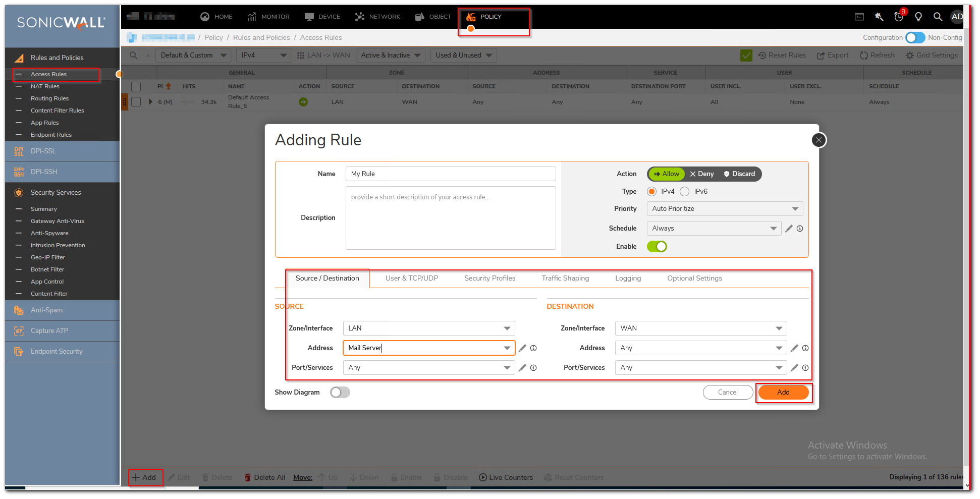Set Action to Discard

pyautogui.click(x=740, y=174)
